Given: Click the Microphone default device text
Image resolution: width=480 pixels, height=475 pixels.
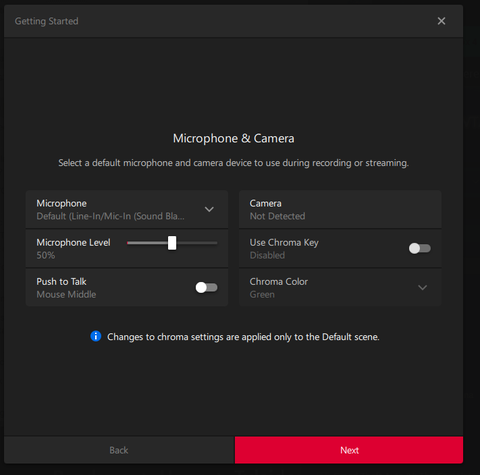Looking at the screenshot, I should point(110,216).
